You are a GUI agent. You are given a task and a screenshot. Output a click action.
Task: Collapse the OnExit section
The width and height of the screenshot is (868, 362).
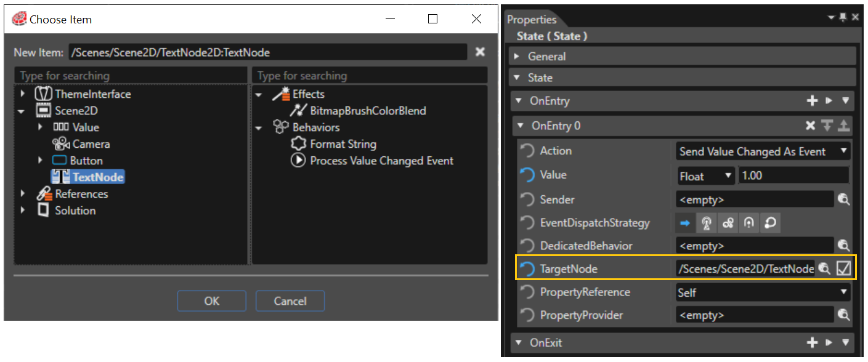[519, 342]
